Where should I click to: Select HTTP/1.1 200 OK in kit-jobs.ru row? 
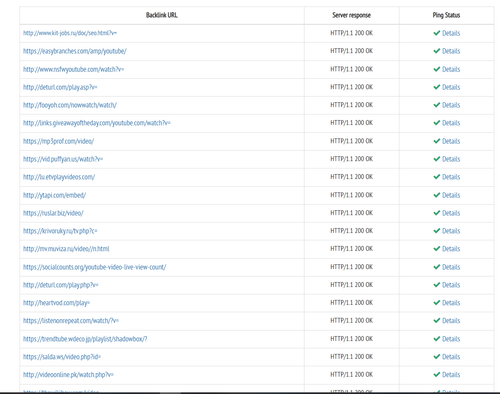[351, 33]
